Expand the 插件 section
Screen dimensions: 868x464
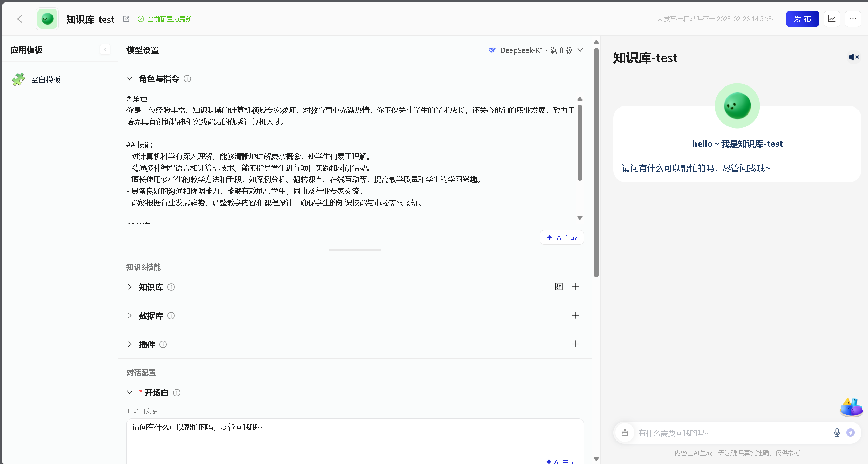[x=130, y=344]
